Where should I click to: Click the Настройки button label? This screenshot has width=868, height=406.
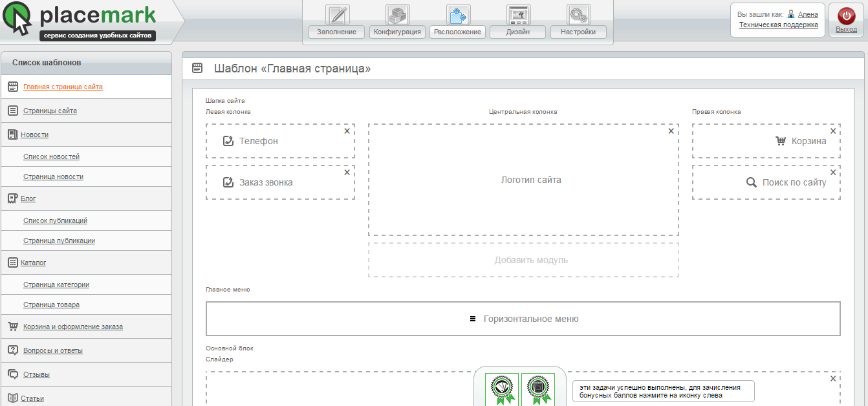(579, 32)
